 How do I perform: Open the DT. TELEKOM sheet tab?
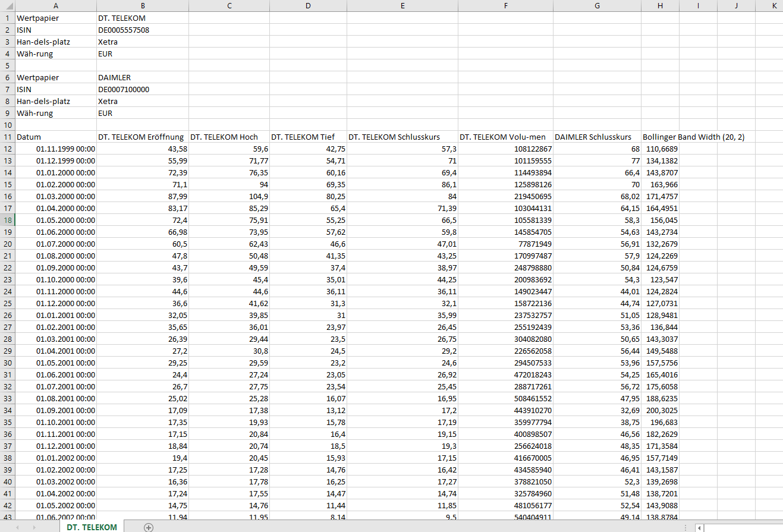(x=92, y=527)
